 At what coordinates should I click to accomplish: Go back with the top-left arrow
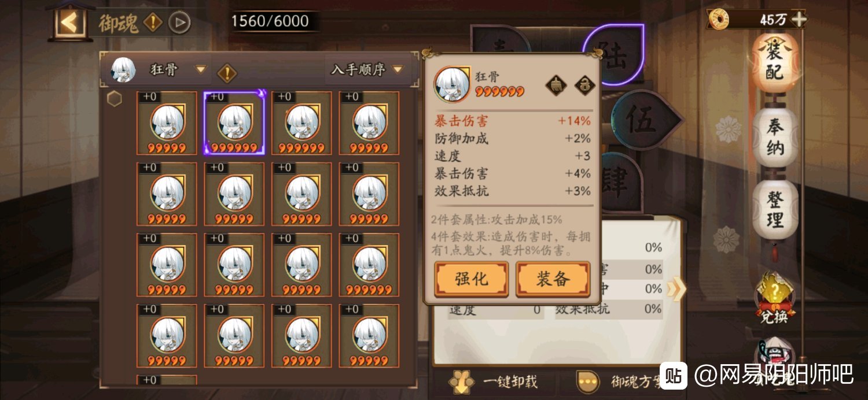(69, 23)
